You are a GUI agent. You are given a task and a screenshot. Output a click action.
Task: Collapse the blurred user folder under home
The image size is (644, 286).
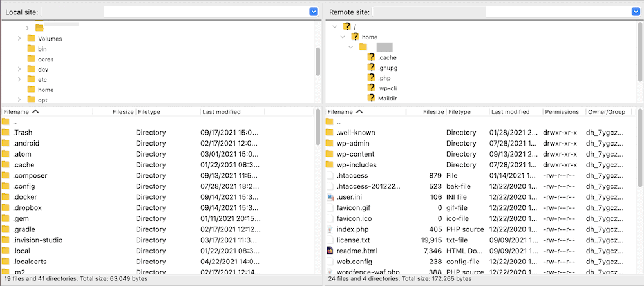(x=351, y=47)
